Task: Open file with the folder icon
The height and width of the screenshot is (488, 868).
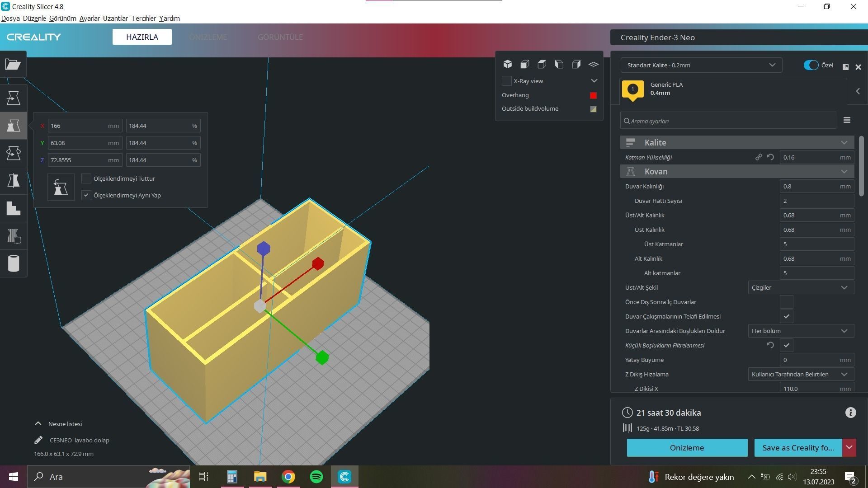Action: tap(13, 65)
